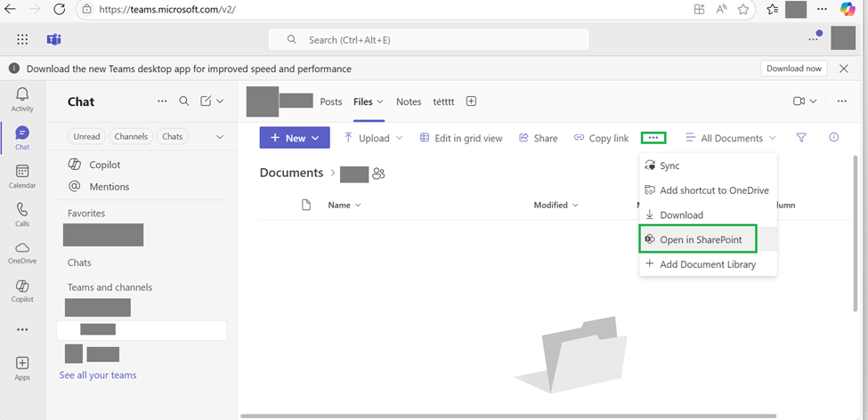868x420 pixels.
Task: Filter by Channels chip
Action: 131,137
